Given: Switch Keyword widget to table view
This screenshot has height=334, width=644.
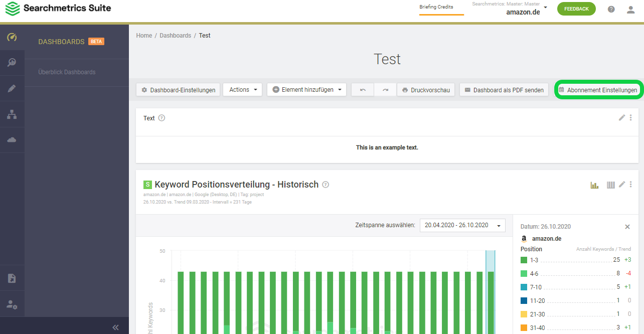Looking at the screenshot, I should 610,185.
